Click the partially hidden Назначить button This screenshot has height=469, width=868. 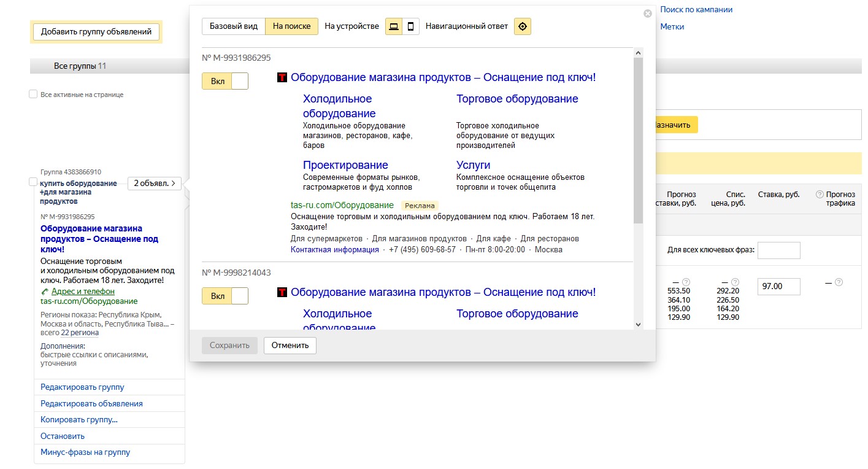pyautogui.click(x=677, y=125)
